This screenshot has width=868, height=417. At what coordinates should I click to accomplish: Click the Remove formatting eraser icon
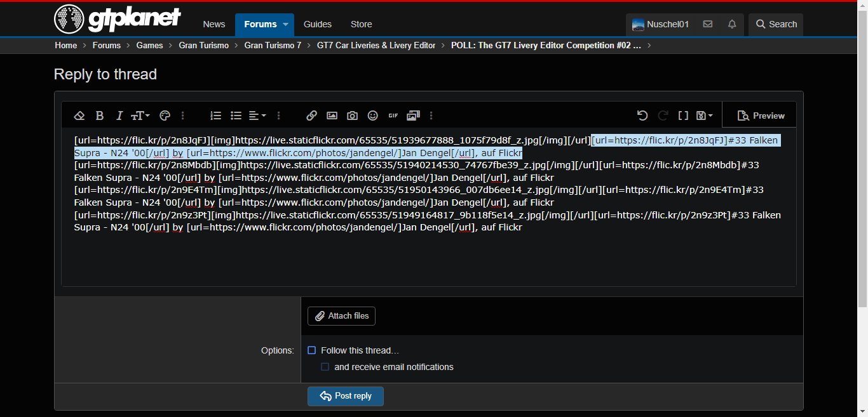(x=79, y=116)
